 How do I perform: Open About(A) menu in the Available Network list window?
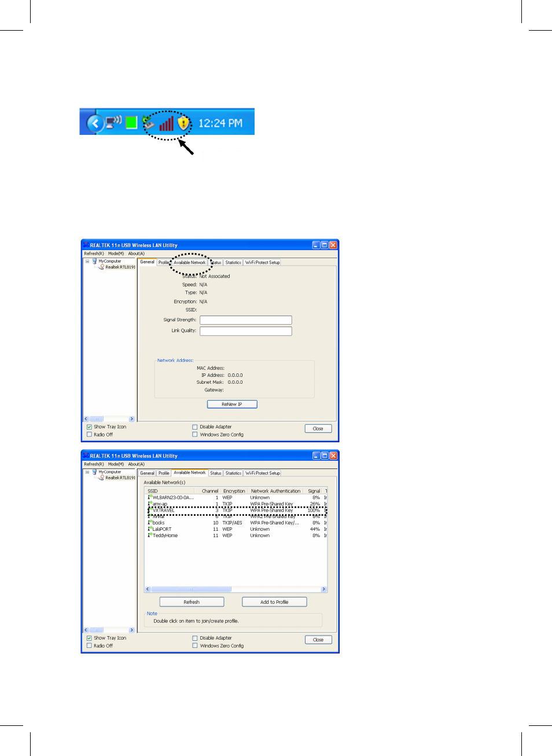tap(137, 464)
